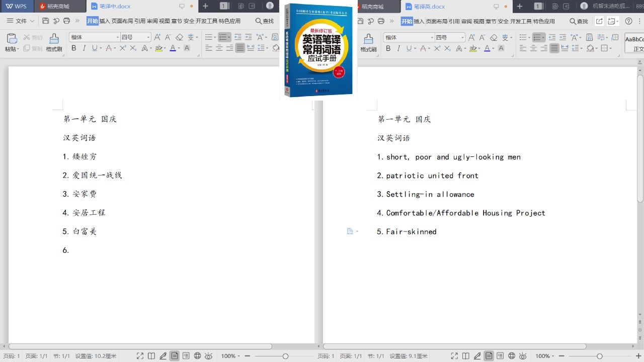
Task: Switch to web layout in left status bar
Action: point(197,356)
